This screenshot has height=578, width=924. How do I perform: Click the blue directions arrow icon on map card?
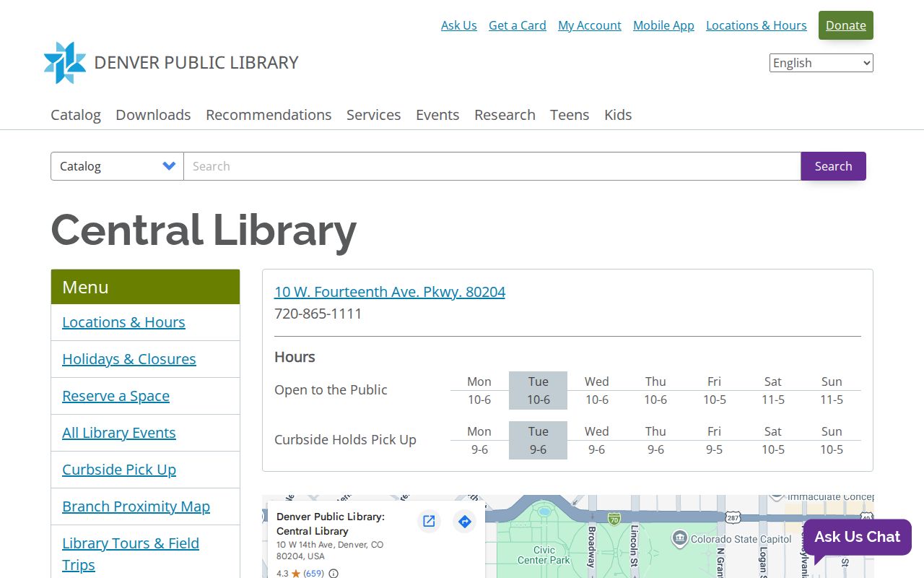(465, 521)
